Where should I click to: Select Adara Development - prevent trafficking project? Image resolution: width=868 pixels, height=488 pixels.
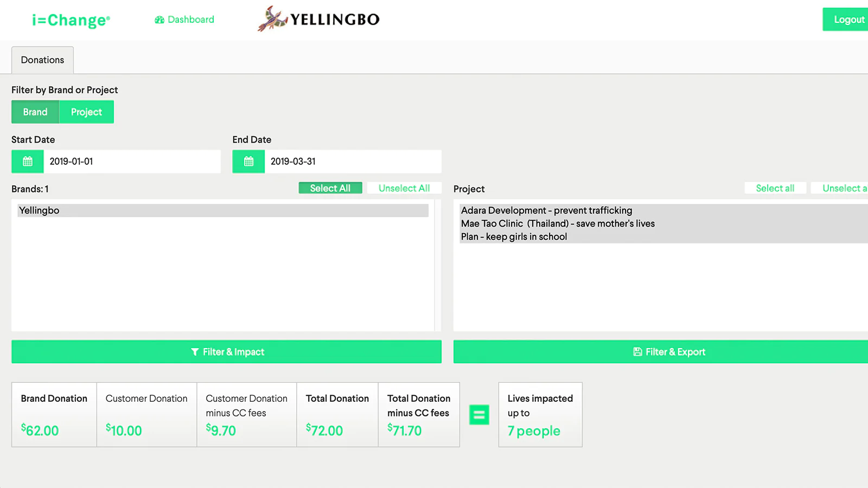pos(664,210)
